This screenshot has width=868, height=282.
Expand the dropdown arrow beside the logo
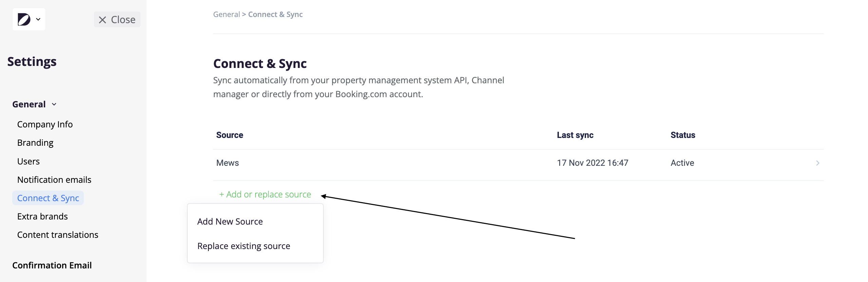[38, 19]
